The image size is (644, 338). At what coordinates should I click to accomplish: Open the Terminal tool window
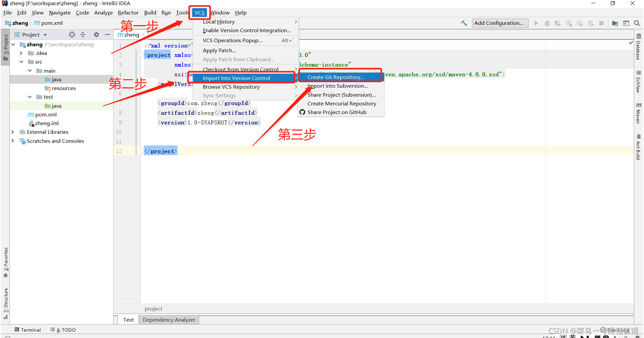27,330
